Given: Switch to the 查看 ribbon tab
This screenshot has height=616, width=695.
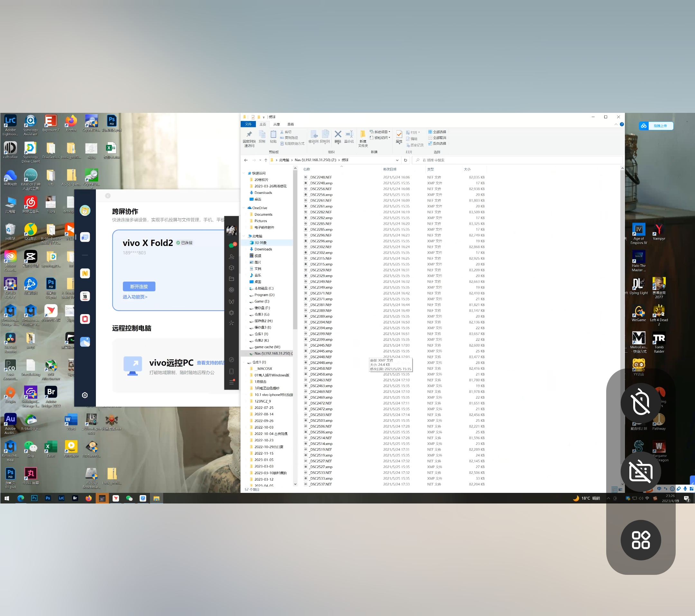Looking at the screenshot, I should click(290, 124).
